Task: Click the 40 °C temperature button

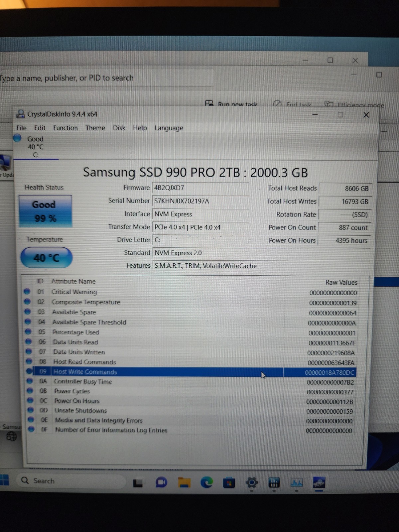Action: (x=46, y=258)
